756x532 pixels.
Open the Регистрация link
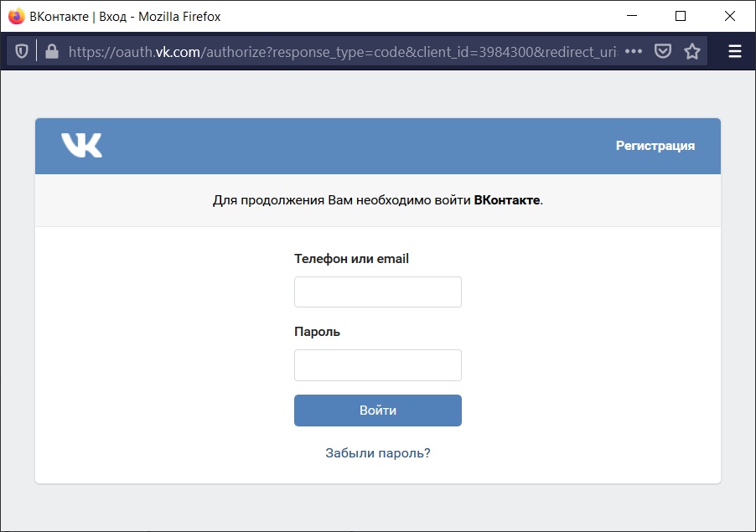pyautogui.click(x=655, y=146)
